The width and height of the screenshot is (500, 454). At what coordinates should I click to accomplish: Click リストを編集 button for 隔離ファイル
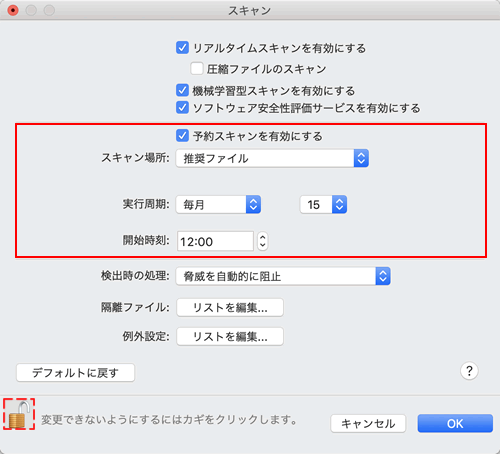[x=230, y=307]
